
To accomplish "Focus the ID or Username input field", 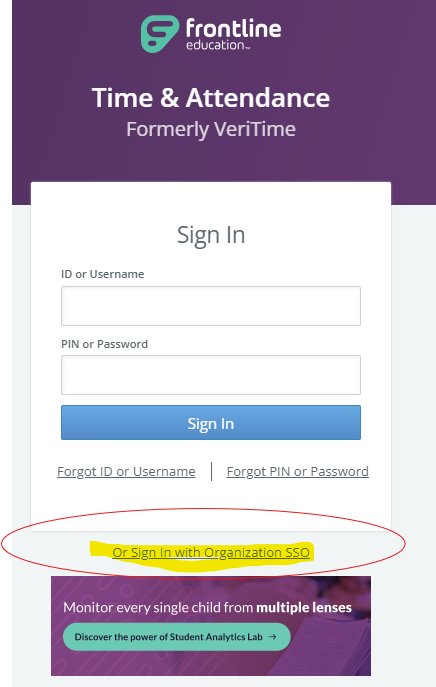I will click(211, 306).
